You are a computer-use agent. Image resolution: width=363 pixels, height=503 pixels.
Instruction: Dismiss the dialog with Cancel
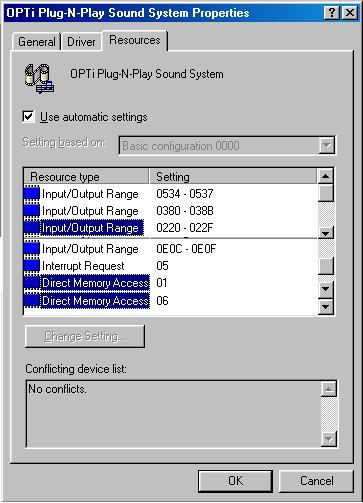[316, 481]
